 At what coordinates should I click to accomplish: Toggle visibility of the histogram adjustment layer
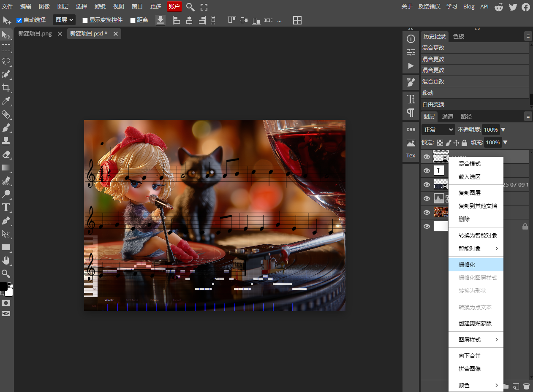(427, 198)
